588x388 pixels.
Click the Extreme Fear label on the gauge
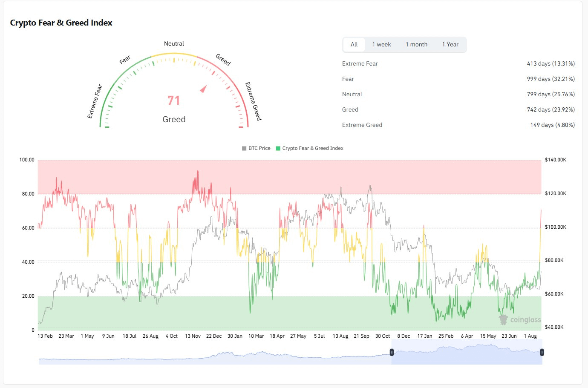click(95, 101)
